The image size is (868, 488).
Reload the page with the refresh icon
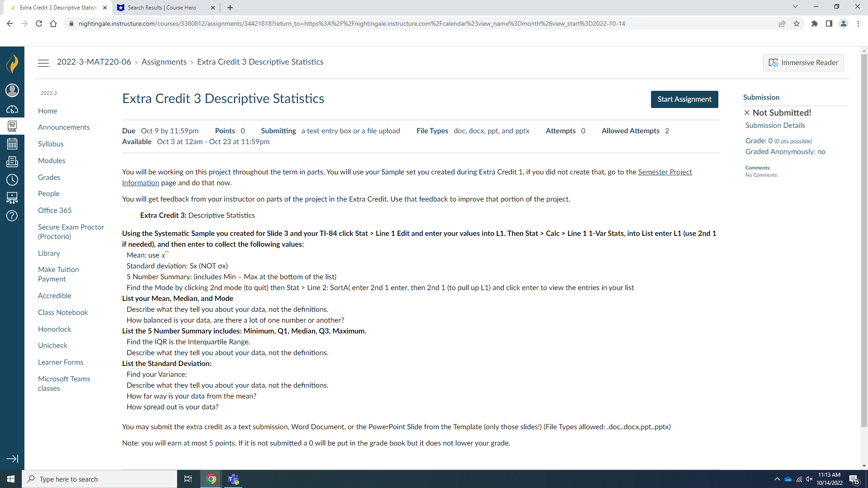pos(39,23)
